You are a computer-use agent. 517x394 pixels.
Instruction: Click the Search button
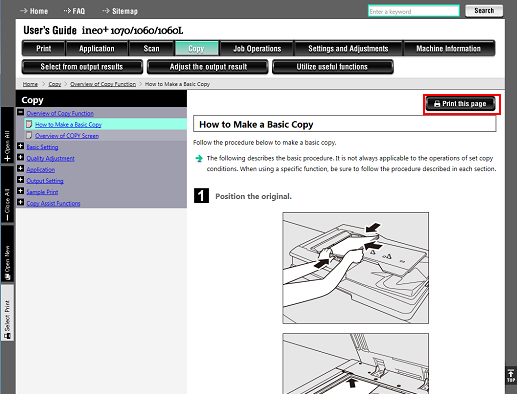pyautogui.click(x=484, y=11)
